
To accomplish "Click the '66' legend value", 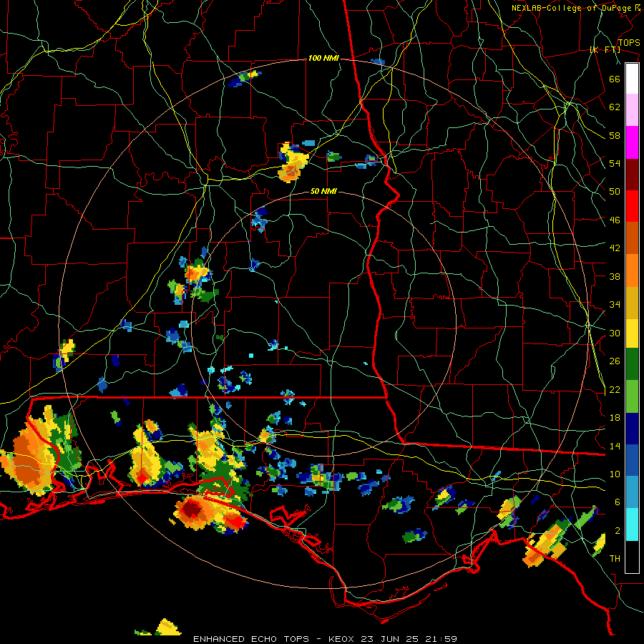I will click(x=615, y=79).
